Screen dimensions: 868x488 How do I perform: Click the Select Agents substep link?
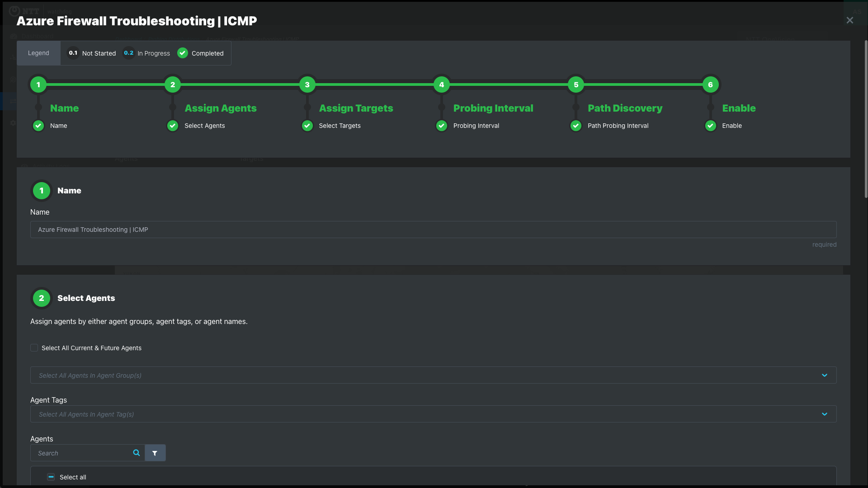coord(204,126)
